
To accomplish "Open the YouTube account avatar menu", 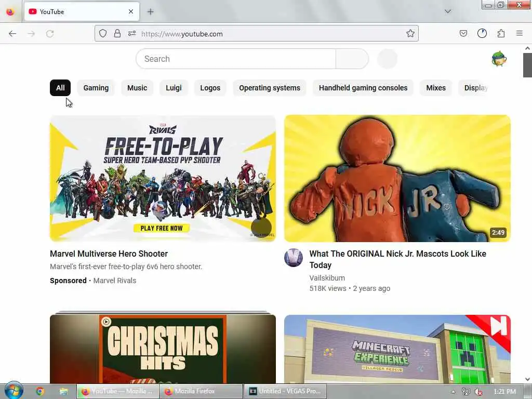I will [x=499, y=59].
